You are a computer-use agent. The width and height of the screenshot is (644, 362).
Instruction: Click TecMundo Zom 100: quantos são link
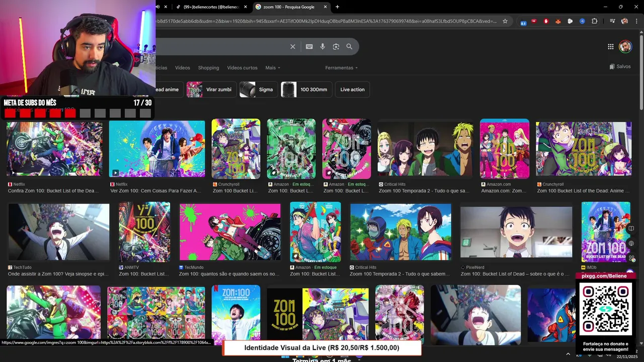pyautogui.click(x=229, y=274)
